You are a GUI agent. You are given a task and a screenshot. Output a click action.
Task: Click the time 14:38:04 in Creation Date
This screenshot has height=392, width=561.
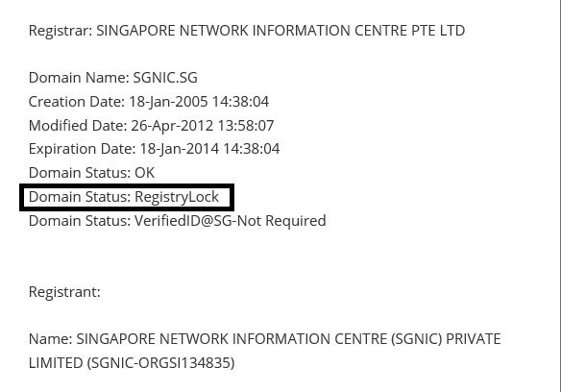click(240, 102)
